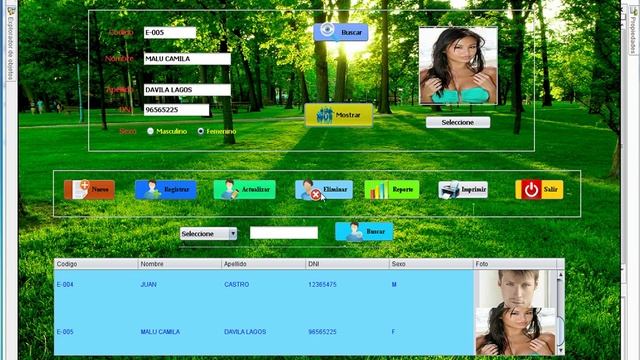
Task: Click the Foto column header
Action: pos(515,264)
